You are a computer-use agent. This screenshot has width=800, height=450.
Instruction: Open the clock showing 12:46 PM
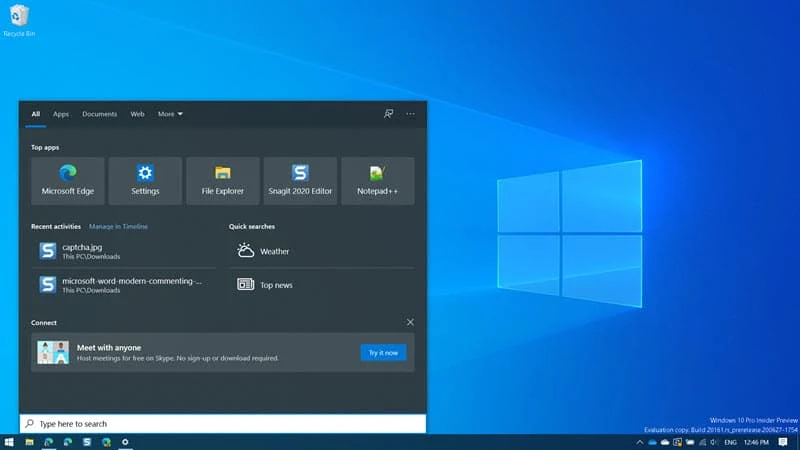point(756,442)
